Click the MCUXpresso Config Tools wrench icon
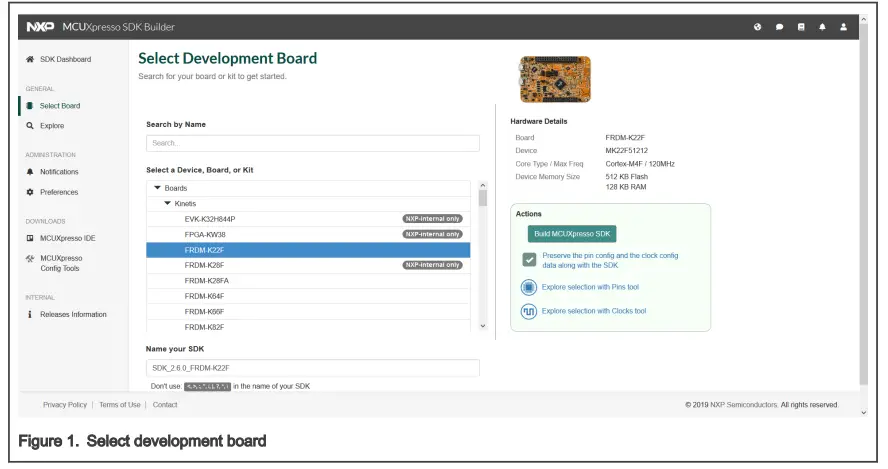 [30, 258]
